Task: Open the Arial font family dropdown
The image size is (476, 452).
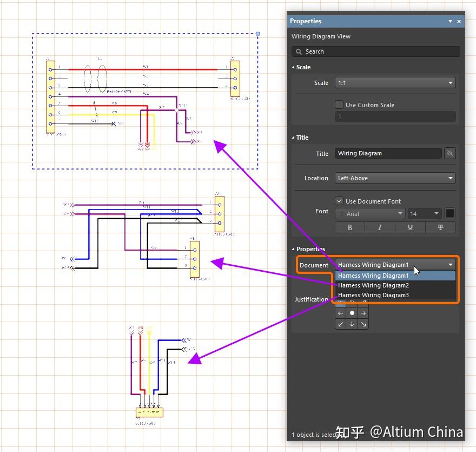Action: [x=370, y=213]
